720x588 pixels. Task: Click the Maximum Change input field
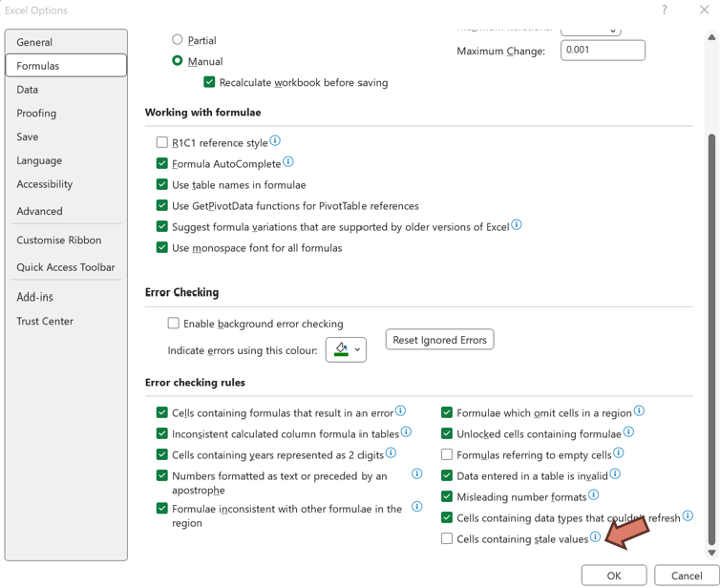pyautogui.click(x=603, y=51)
